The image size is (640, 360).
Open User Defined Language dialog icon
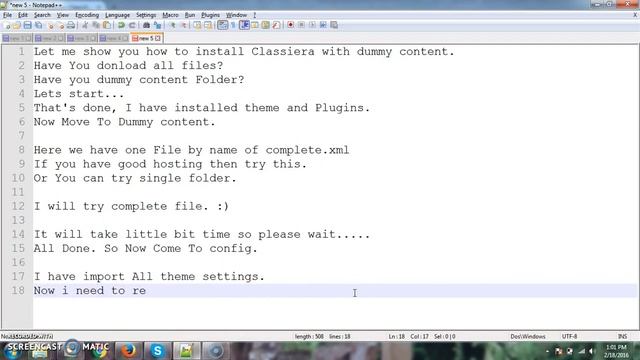pos(255,25)
